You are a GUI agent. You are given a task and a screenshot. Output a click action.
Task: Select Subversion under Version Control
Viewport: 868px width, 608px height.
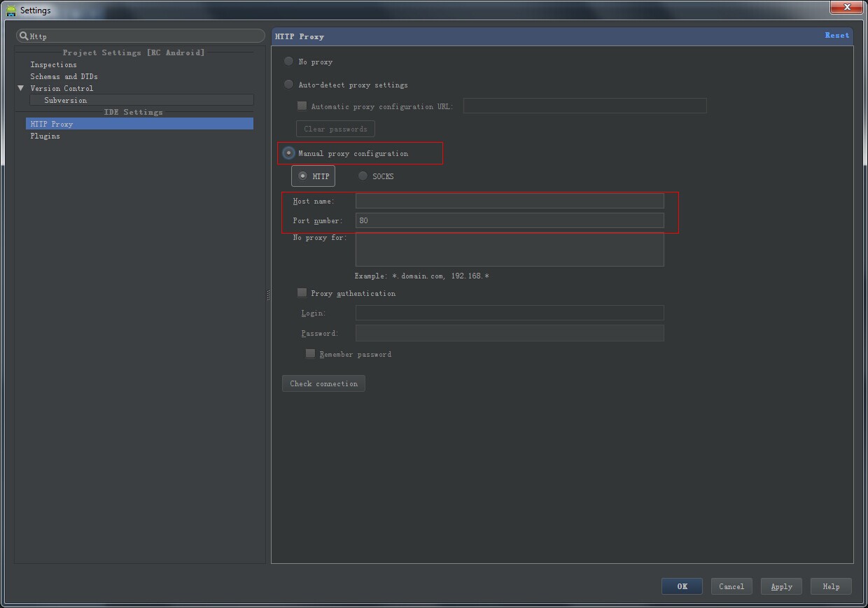(x=66, y=100)
